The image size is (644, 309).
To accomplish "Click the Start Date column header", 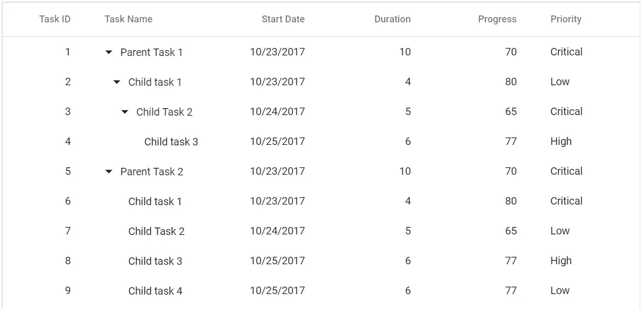I will (283, 19).
